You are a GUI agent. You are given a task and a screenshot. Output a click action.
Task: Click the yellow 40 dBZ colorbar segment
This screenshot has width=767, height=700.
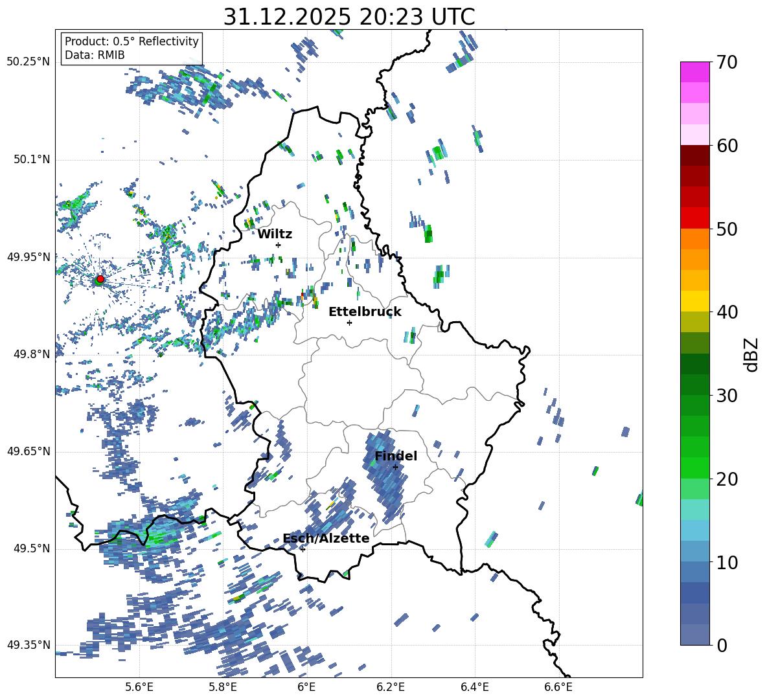[694, 301]
